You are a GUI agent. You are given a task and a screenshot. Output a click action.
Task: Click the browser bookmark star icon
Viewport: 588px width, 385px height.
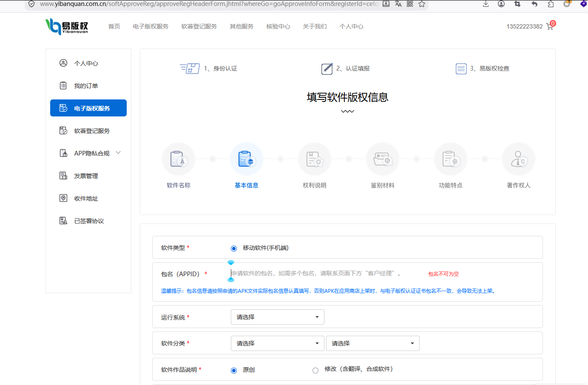422,4
